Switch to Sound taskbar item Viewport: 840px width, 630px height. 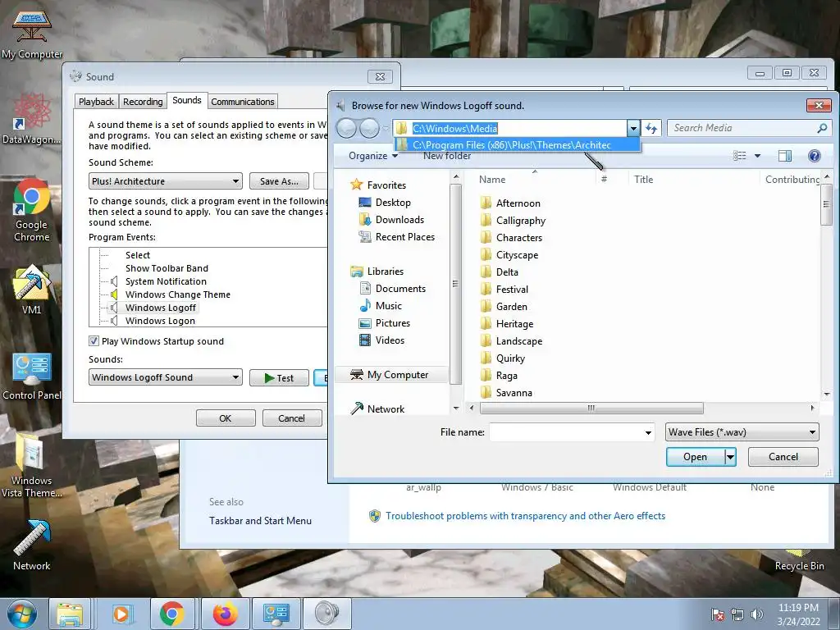click(326, 614)
